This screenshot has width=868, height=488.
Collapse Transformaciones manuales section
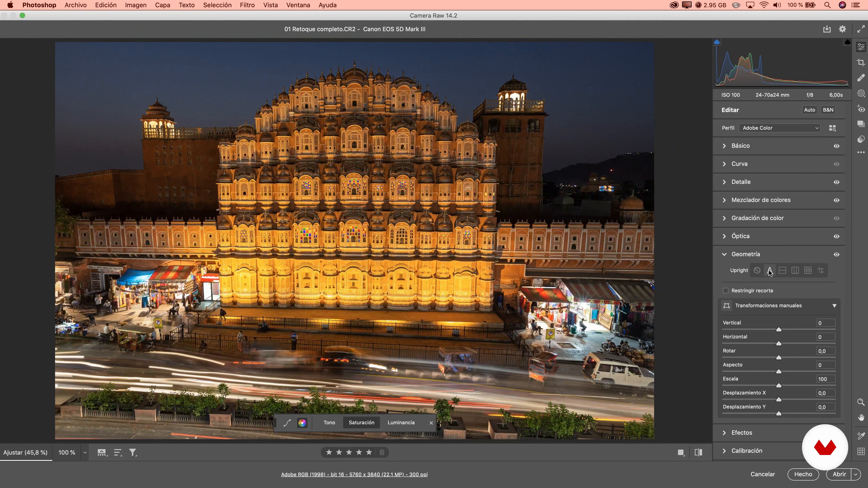click(x=834, y=306)
